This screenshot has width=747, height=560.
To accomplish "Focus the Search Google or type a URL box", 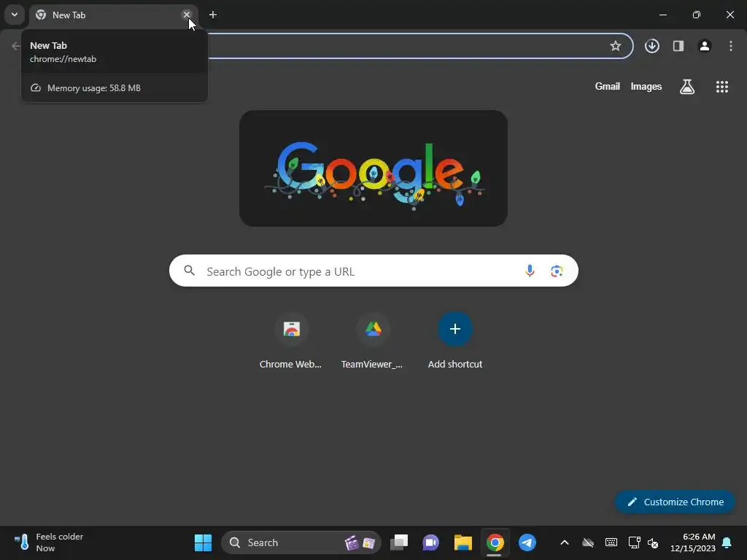I will [x=373, y=271].
